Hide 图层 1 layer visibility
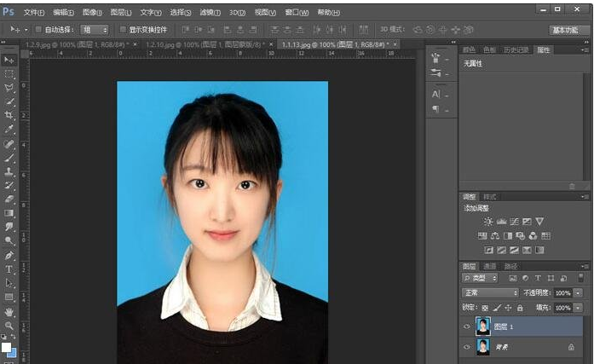This screenshot has width=594, height=364. pos(466,326)
